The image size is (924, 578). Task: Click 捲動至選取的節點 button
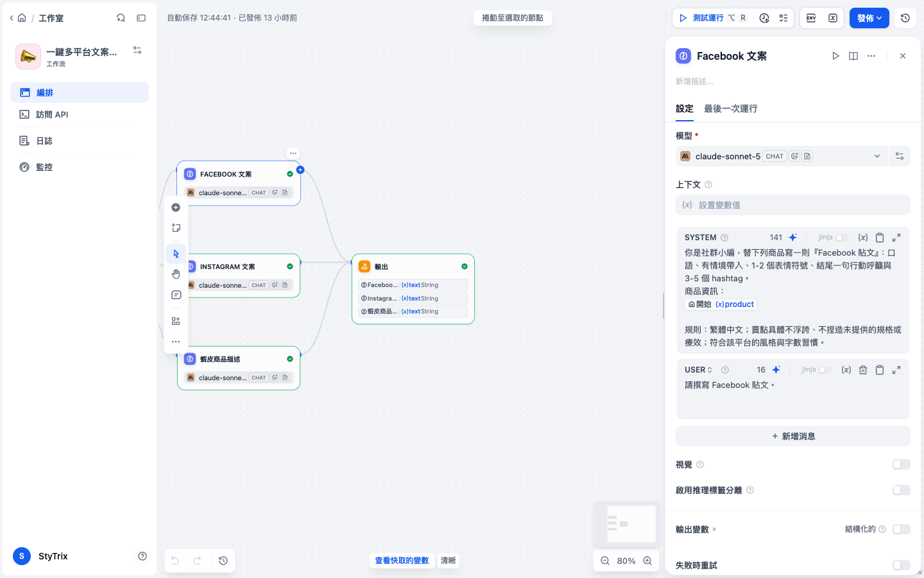(x=513, y=18)
